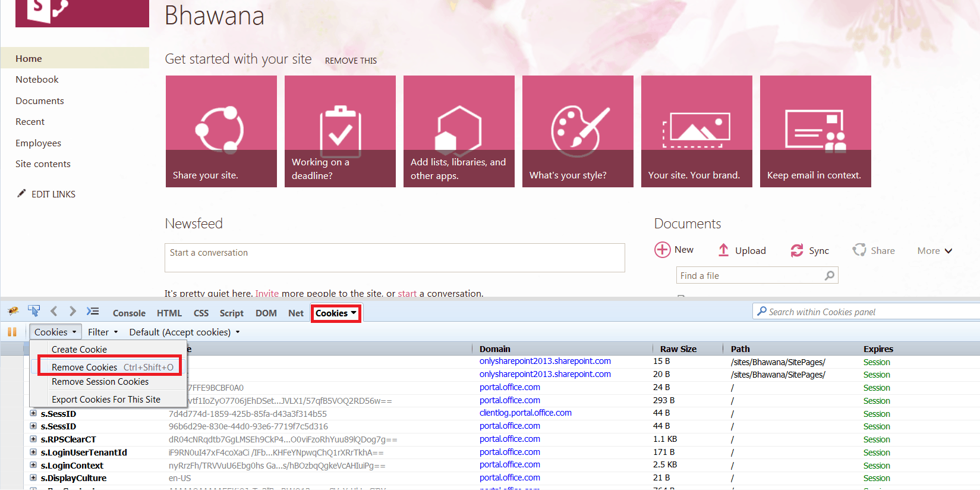Click the start a conversation link
Viewport: 980px width, 490px height.
click(407, 293)
